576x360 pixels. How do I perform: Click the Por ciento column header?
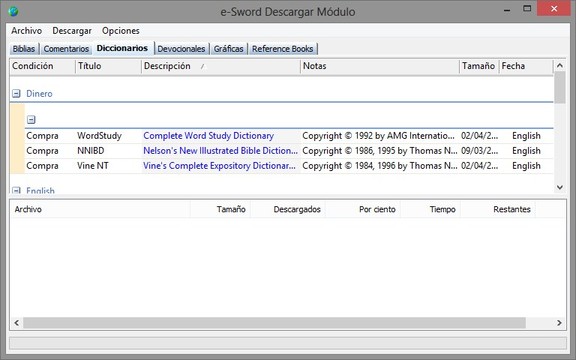[x=363, y=209]
